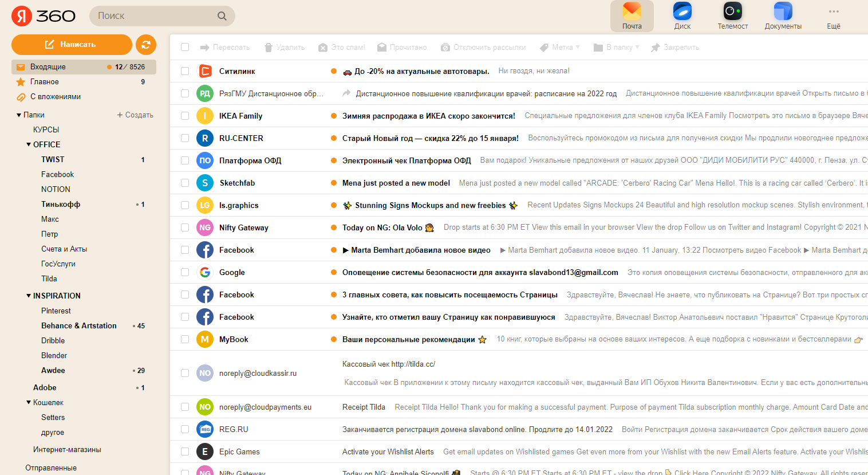This screenshot has width=868, height=475.
Task: Click the Ситилинк sender avatar
Action: 205,71
